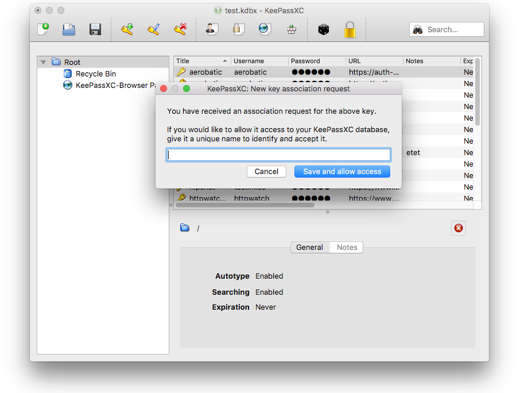Open the password generator dice icon
Screen dimensions: 532x393
coord(323,29)
